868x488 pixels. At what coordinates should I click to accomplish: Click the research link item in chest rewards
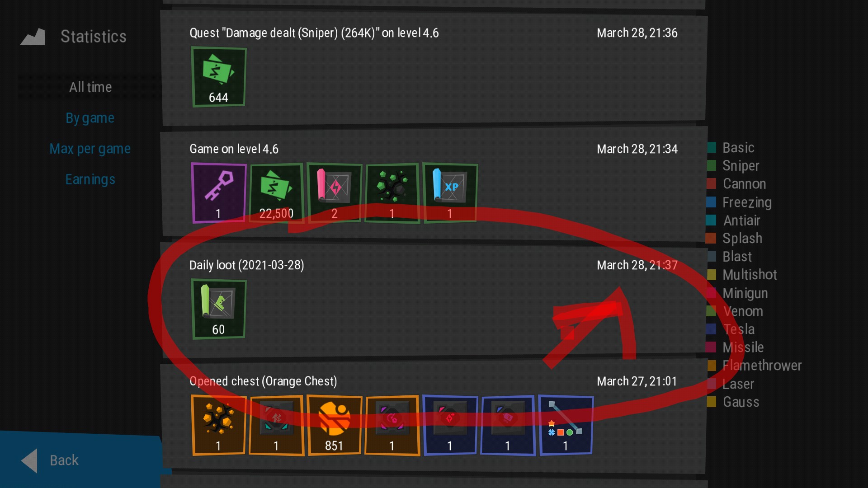[x=566, y=425]
